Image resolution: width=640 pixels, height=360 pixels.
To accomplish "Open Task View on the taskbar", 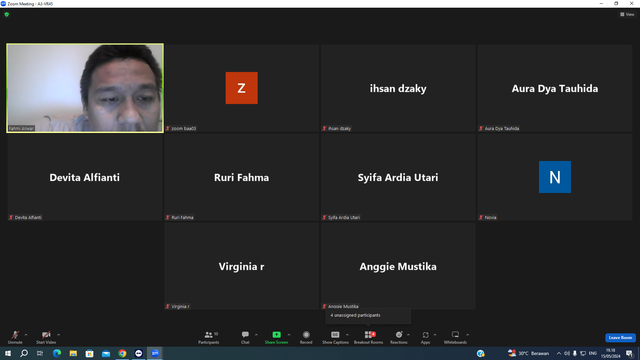I will (x=40, y=353).
